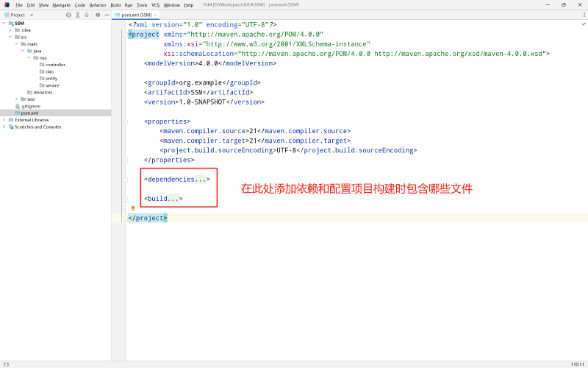The image size is (588, 368).
Task: Expand folded dependencies ellipsis in editor
Action: click(x=201, y=180)
